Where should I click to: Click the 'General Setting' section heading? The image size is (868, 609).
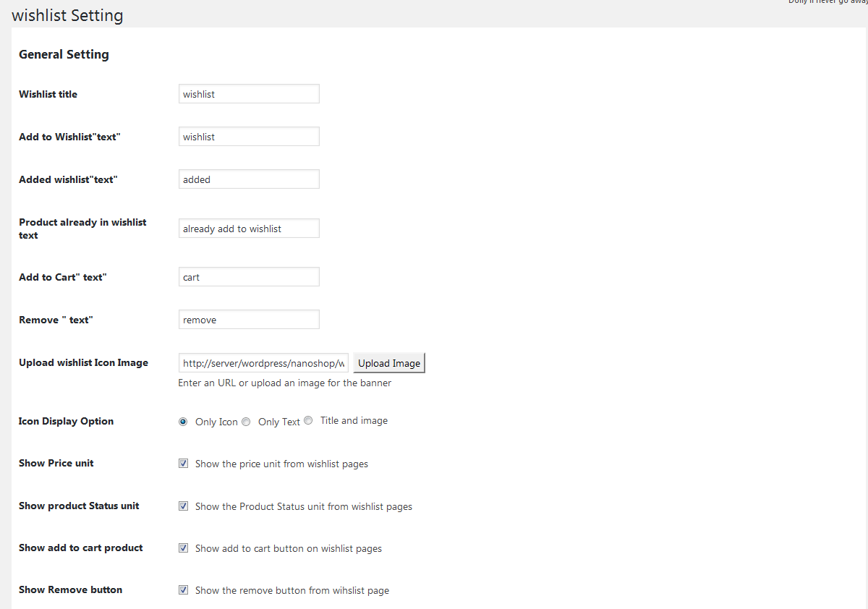[64, 54]
